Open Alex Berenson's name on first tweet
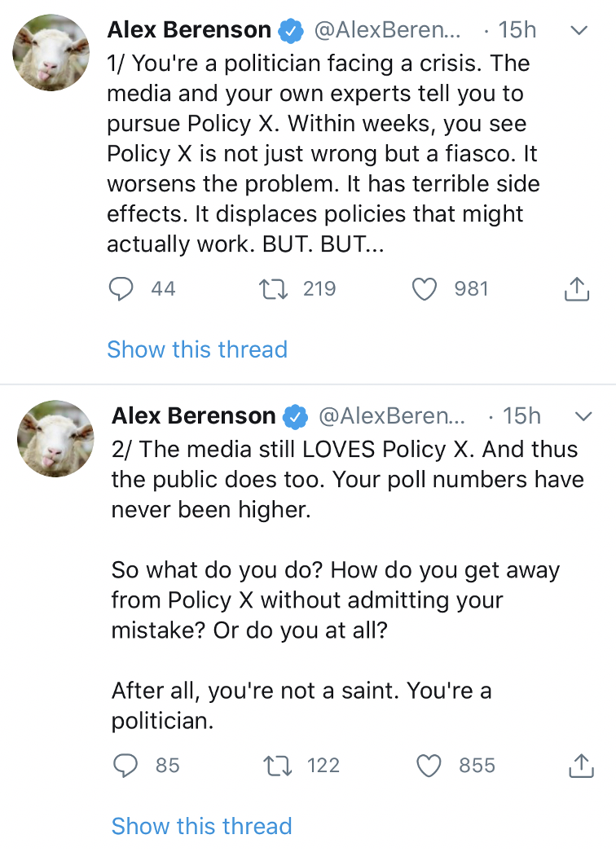 point(189,30)
